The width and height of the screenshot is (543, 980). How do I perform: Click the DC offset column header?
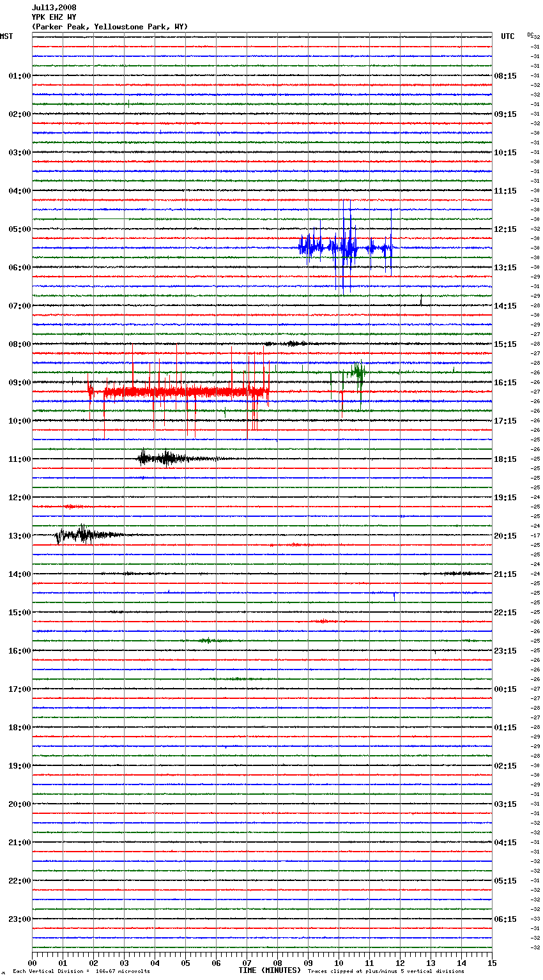[x=530, y=34]
